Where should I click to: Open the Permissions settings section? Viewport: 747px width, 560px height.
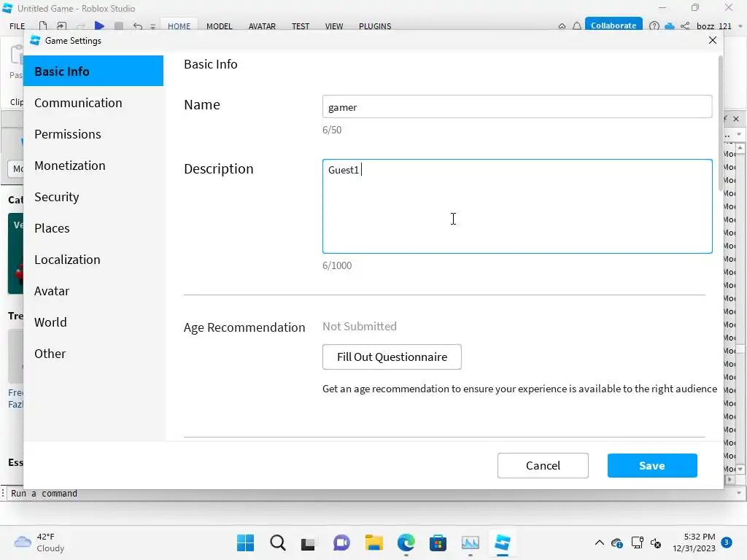pos(93,134)
